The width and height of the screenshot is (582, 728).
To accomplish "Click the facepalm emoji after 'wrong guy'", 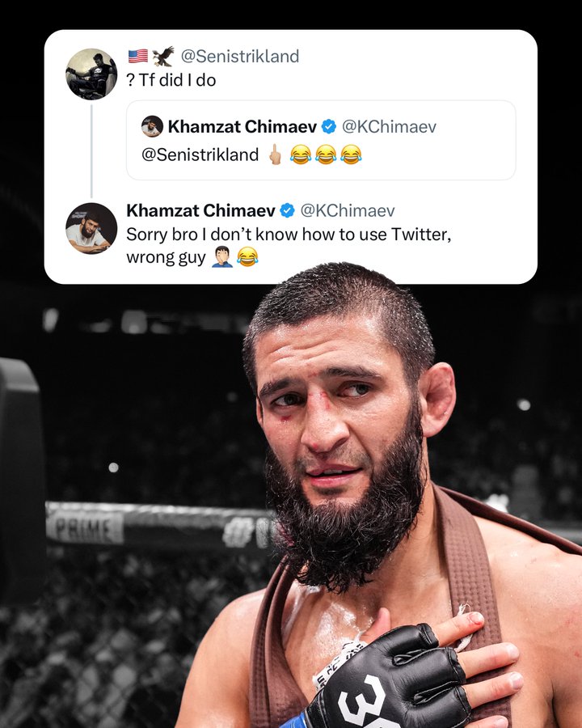I will [x=222, y=256].
